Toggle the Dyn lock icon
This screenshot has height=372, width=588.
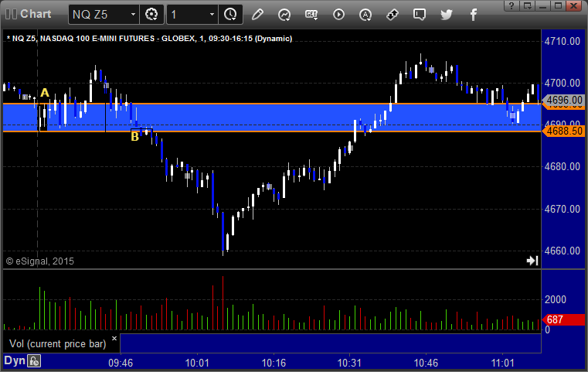point(34,361)
